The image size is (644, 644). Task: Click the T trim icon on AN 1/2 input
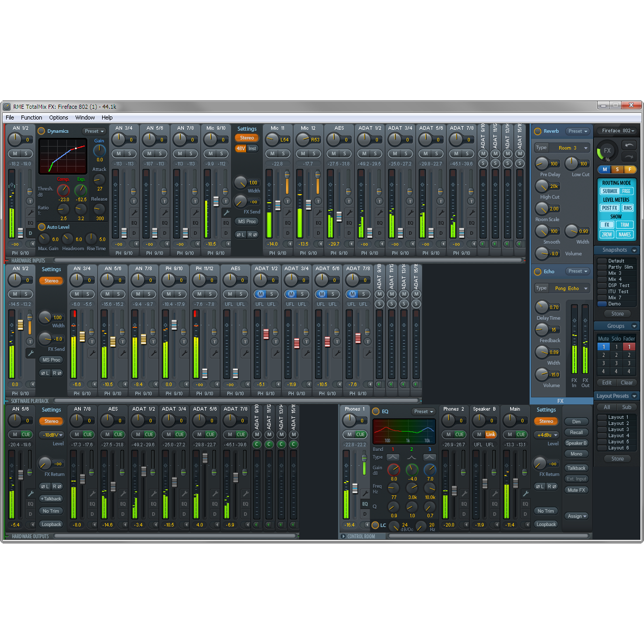pyautogui.click(x=30, y=201)
